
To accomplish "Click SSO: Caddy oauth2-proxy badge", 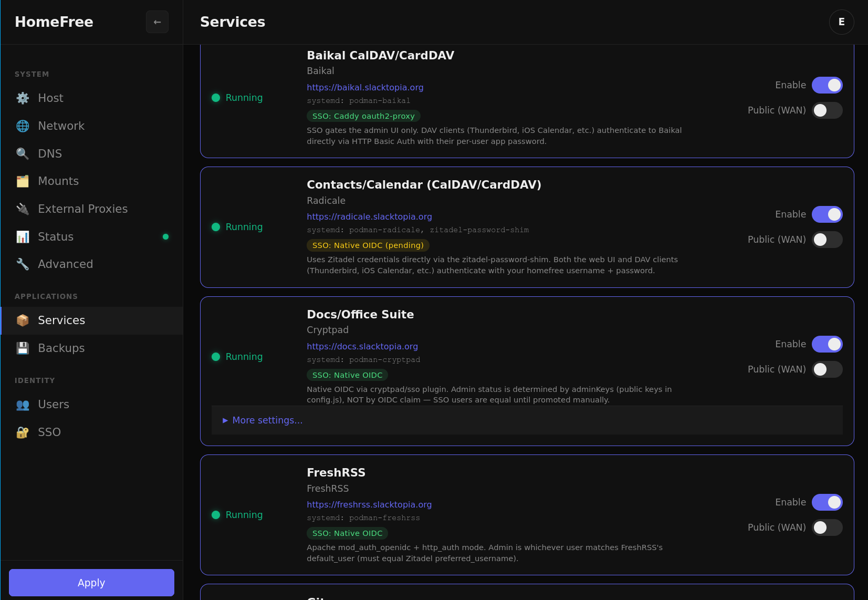I will [x=363, y=116].
